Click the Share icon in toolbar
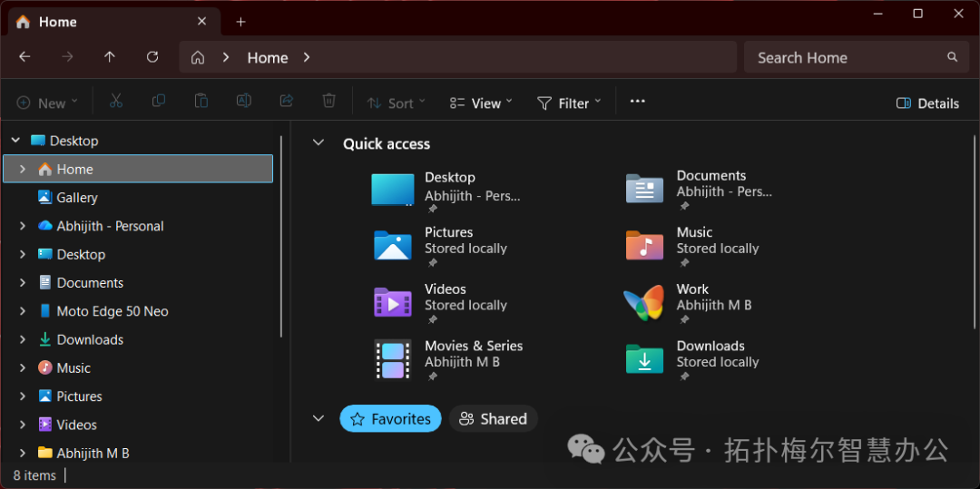 tap(286, 101)
